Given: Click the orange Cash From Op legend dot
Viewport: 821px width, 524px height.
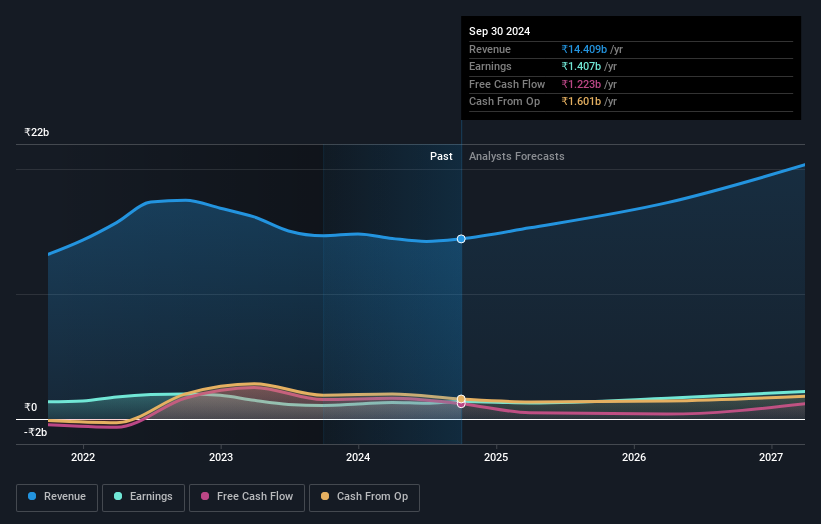Looking at the screenshot, I should pos(325,496).
